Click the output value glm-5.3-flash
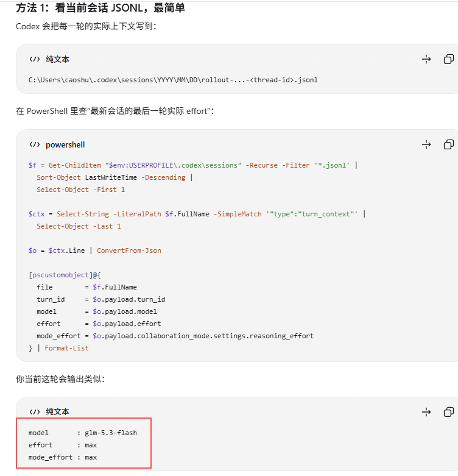 (111, 433)
